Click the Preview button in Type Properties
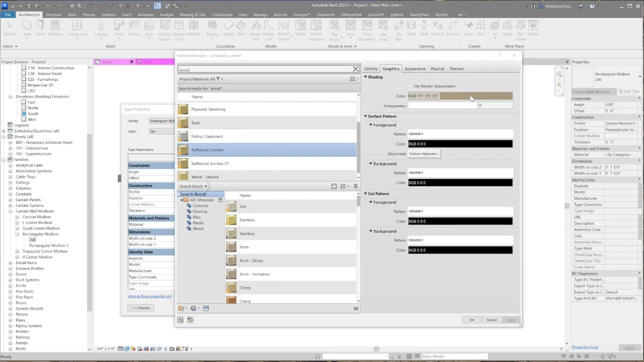Screen dimensions: 644x362 [x=141, y=308]
